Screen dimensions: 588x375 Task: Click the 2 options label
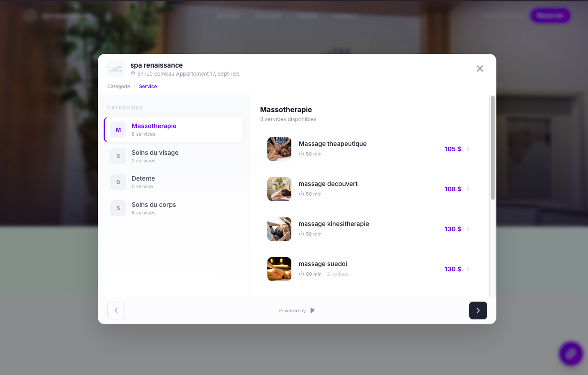coord(338,274)
